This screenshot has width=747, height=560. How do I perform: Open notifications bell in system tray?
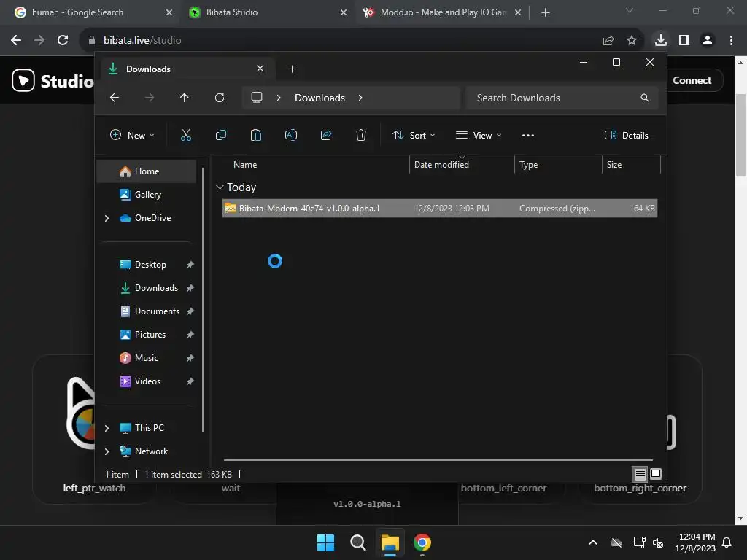tap(727, 542)
